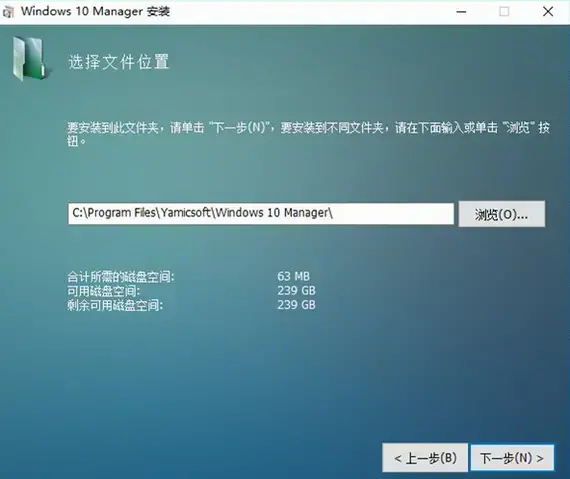Click the 可用磁盘空间 label
The width and height of the screenshot is (570, 479).
pyautogui.click(x=104, y=291)
